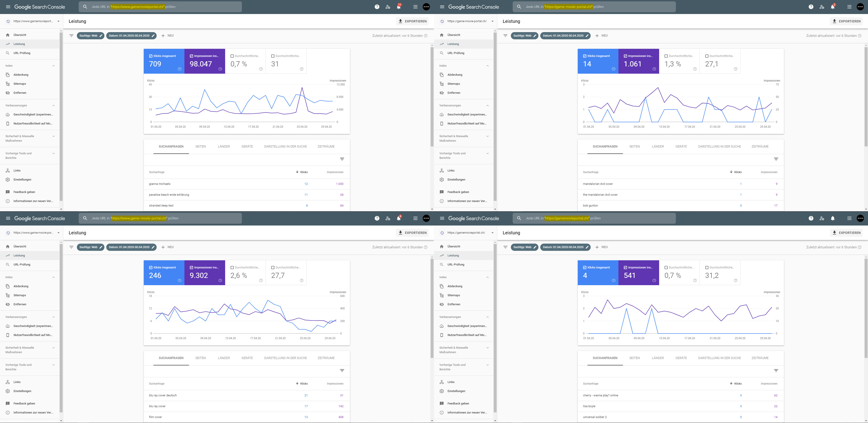Collapse Index section in 709-clicks console sidebar
This screenshot has width=868, height=423.
tap(54, 66)
